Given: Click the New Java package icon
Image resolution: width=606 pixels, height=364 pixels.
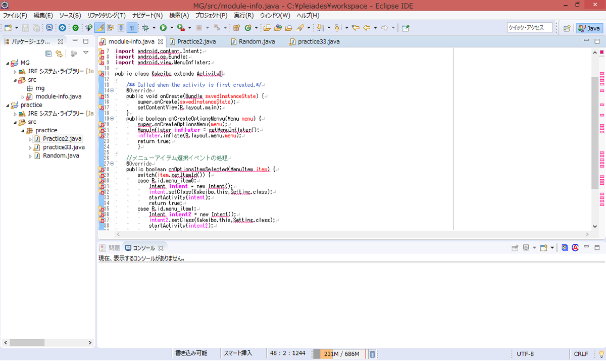Looking at the screenshot, I should click(236, 28).
